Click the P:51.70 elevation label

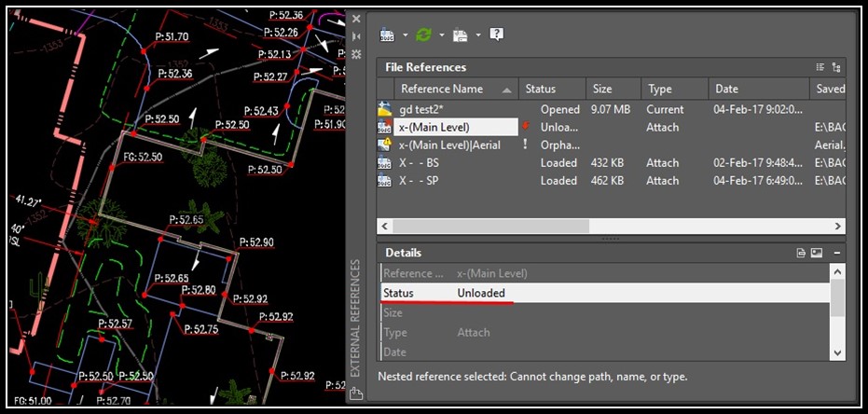point(172,37)
